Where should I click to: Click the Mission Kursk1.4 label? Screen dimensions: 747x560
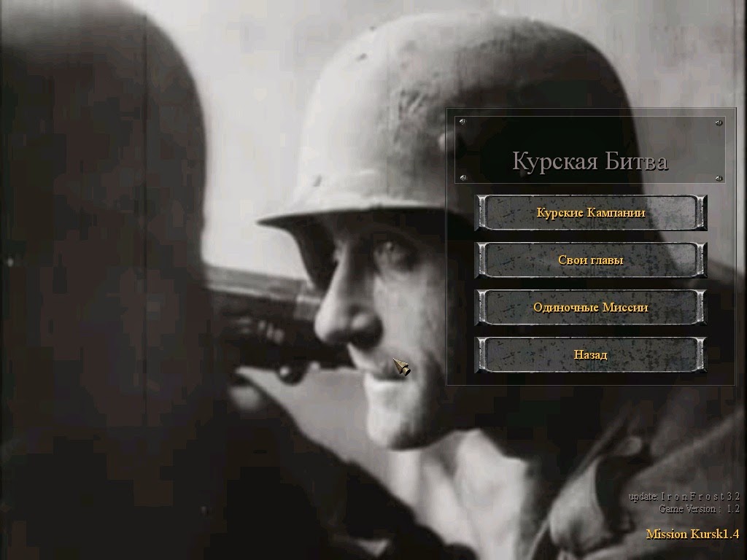coord(693,534)
